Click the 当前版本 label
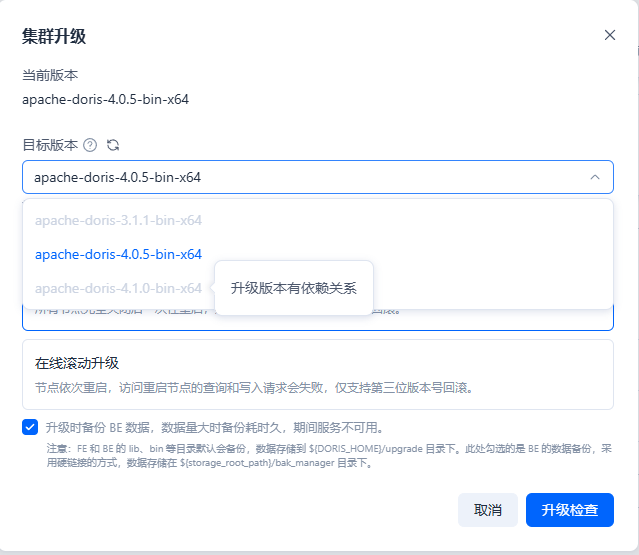The image size is (639, 555). click(x=50, y=75)
